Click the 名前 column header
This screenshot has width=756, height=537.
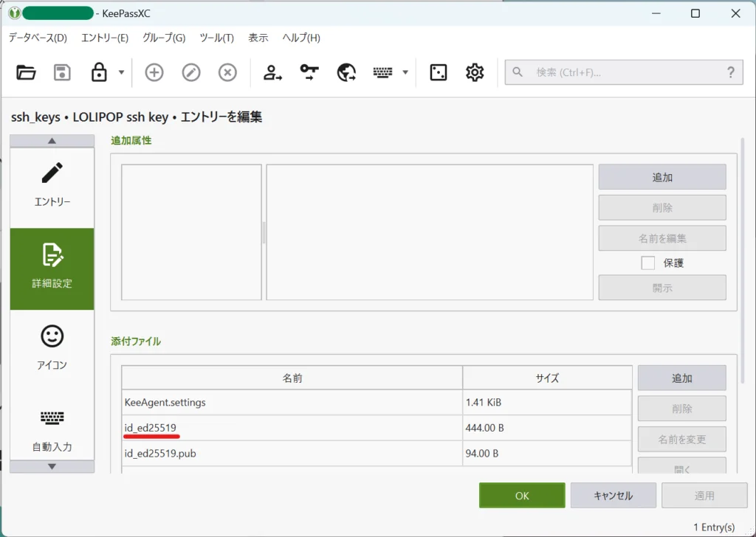[x=292, y=378]
